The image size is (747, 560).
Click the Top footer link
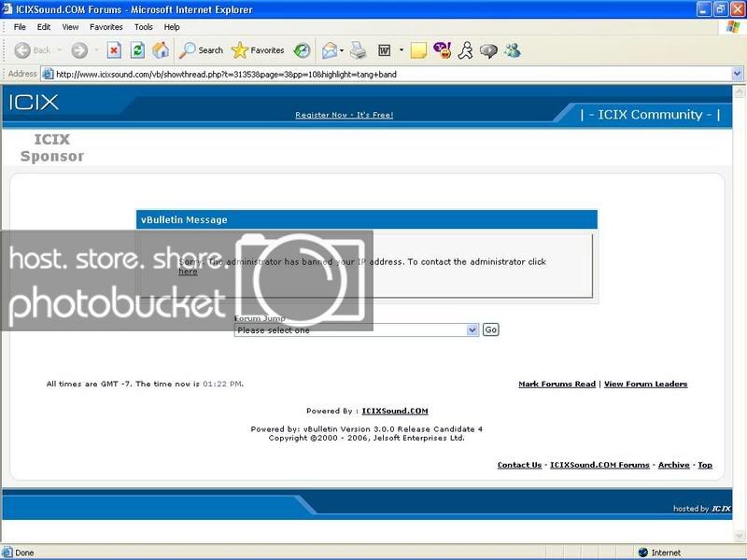[705, 465]
